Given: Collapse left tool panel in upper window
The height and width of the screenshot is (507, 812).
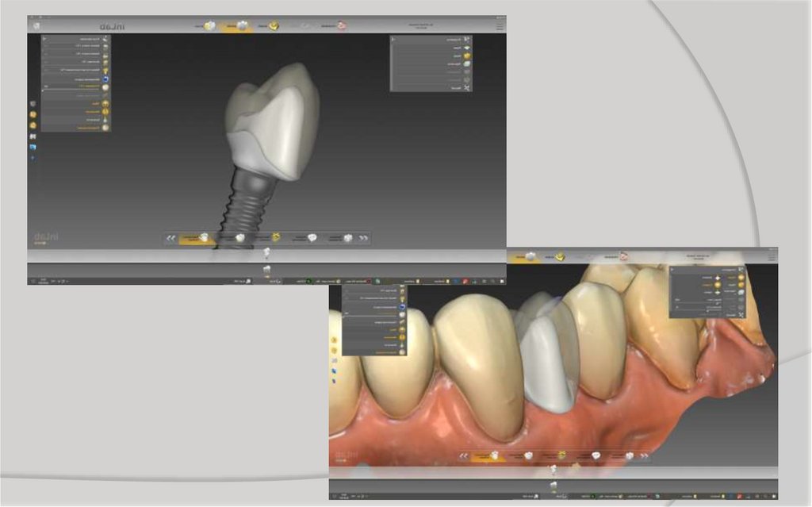Looking at the screenshot, I should pyautogui.click(x=44, y=38).
